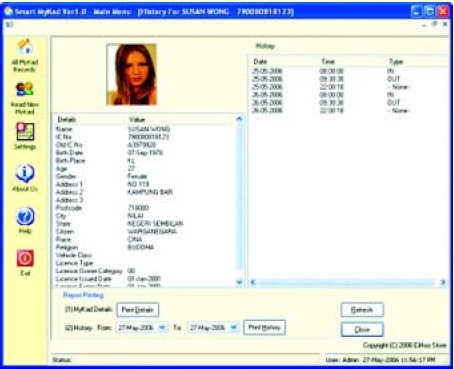The width and height of the screenshot is (454, 369).
Task: Click the Print History button
Action: 264,327
